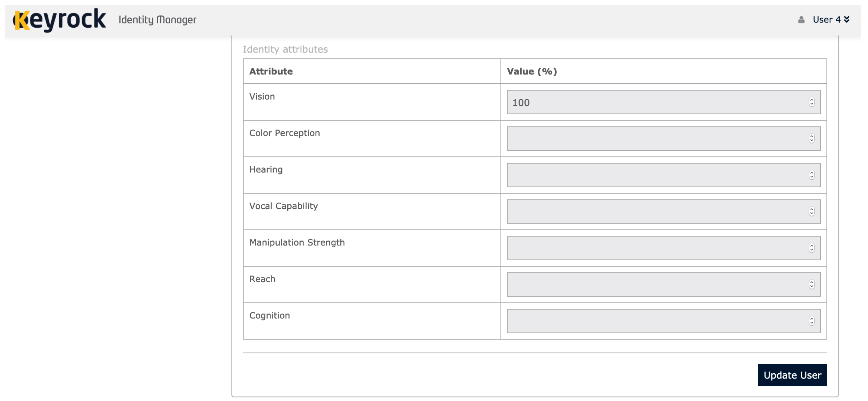Click the User 4 double chevron
Screen dimensions: 868x401
[x=846, y=19]
